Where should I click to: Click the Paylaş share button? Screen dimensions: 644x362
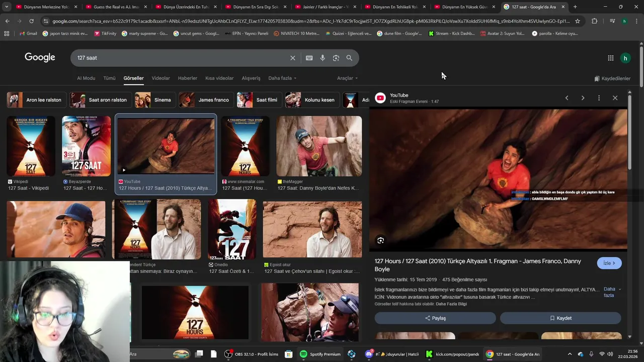(x=435, y=318)
